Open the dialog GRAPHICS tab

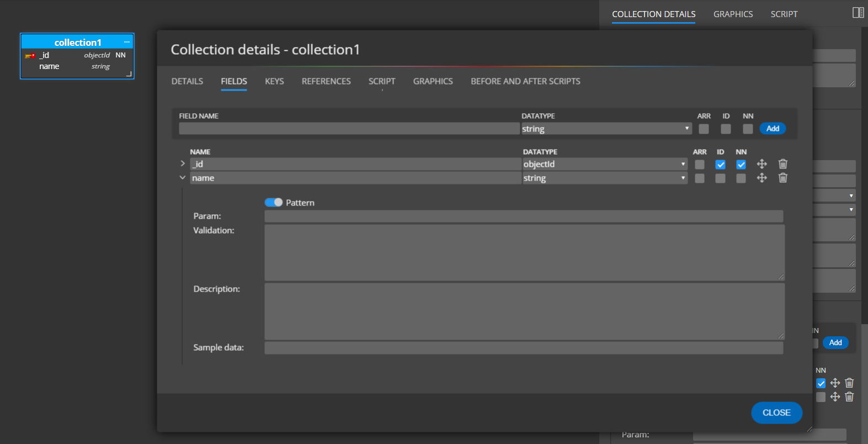pos(433,81)
